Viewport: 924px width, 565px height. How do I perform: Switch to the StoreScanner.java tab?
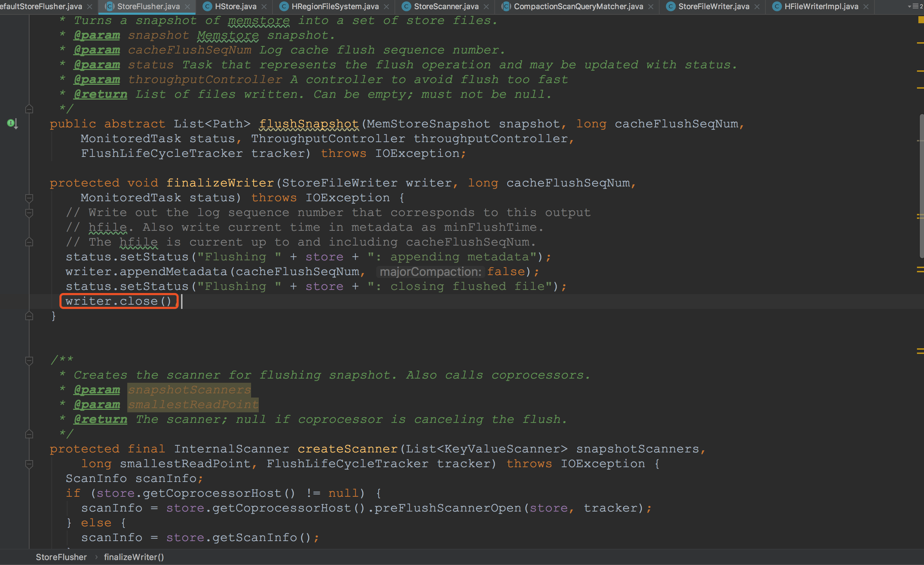(x=446, y=6)
